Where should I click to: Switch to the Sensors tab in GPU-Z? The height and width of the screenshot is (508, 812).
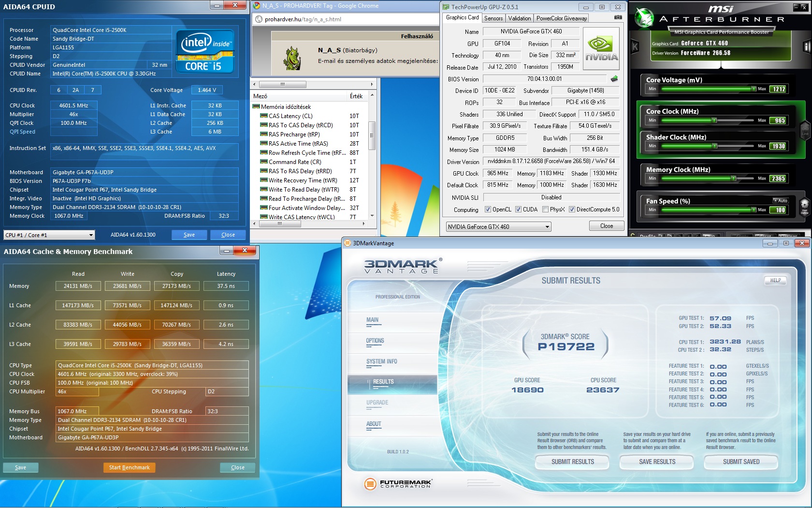[x=493, y=18]
